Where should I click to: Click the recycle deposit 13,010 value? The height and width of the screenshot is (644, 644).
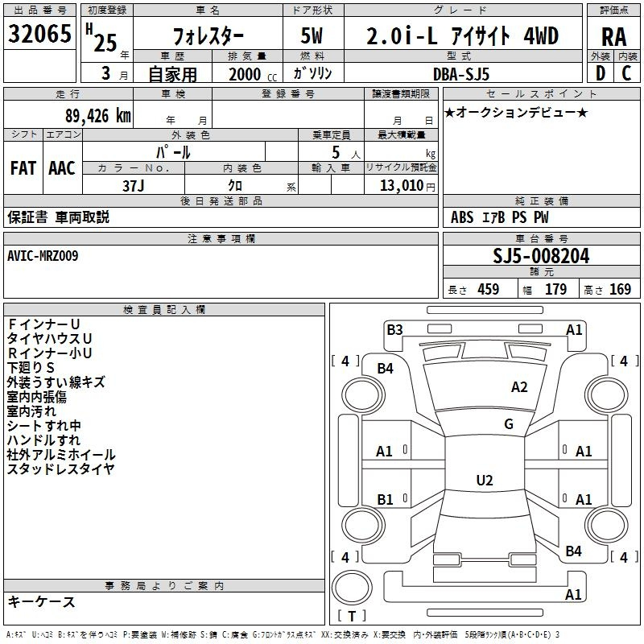[401, 185]
